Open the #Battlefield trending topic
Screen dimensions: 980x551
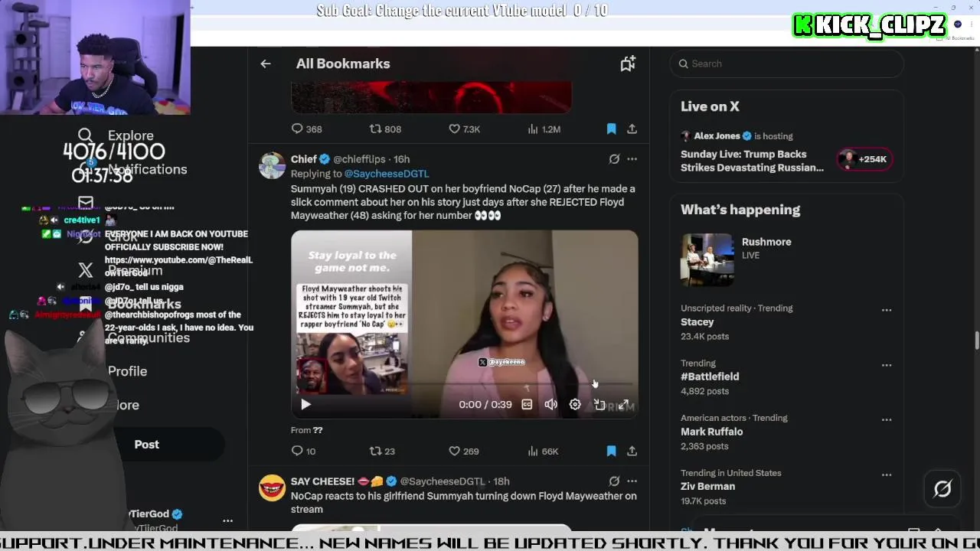pos(710,377)
